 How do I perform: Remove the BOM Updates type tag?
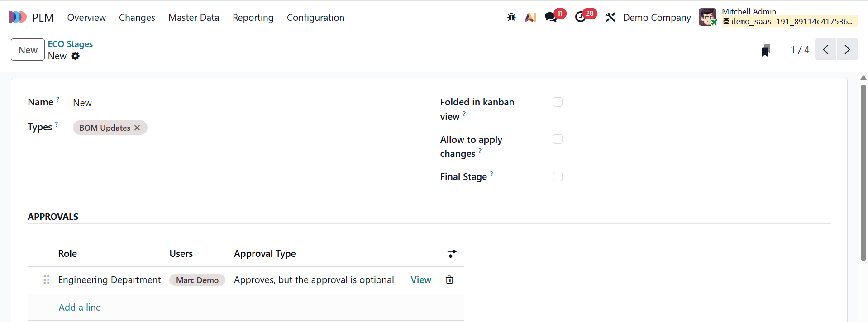point(137,128)
